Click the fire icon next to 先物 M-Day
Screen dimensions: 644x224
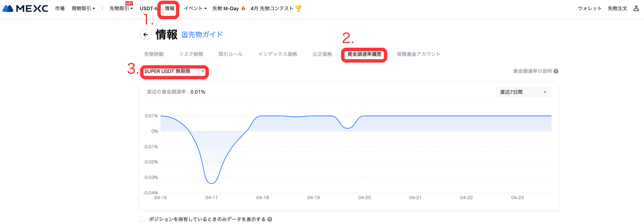pyautogui.click(x=243, y=9)
